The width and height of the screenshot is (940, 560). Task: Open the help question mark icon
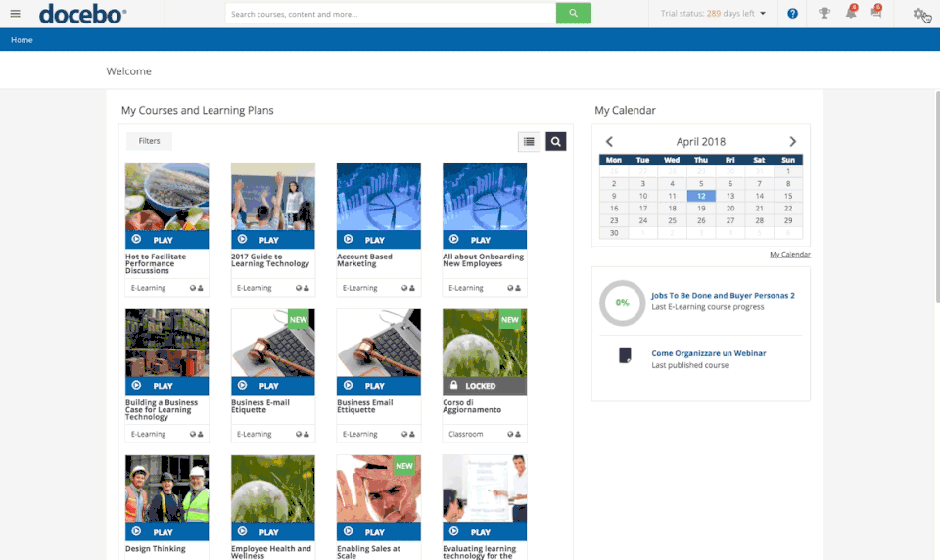(792, 13)
